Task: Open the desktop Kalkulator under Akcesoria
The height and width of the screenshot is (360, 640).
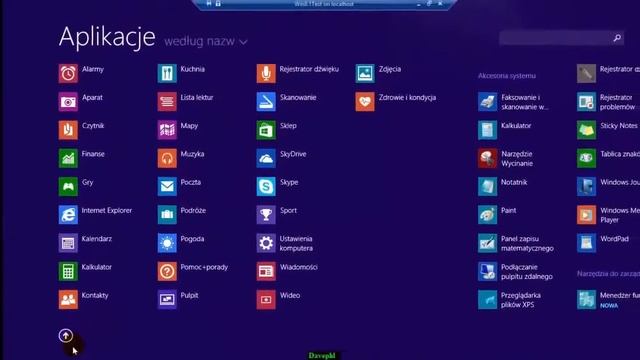Action: 487,130
